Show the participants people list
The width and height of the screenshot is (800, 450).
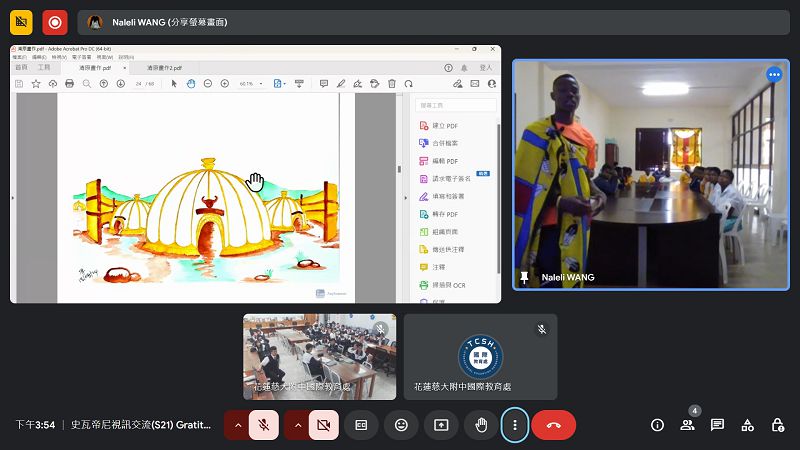tap(687, 425)
